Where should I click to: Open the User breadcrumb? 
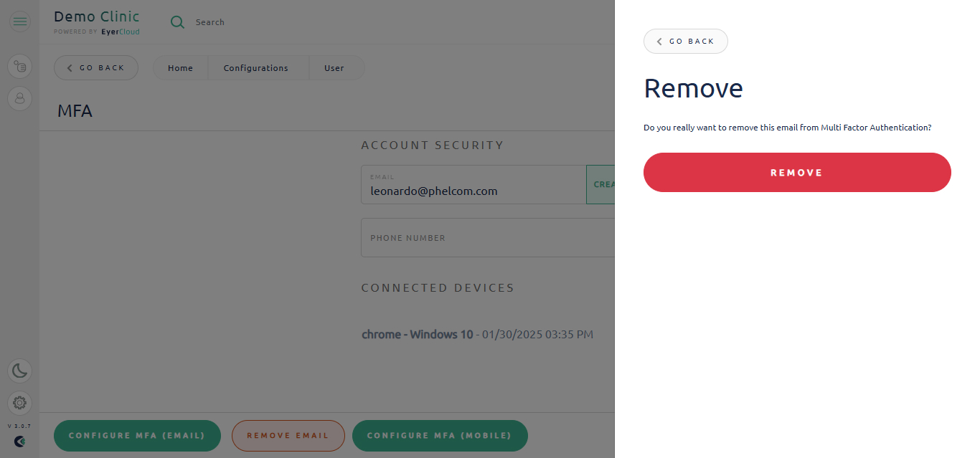point(334,68)
